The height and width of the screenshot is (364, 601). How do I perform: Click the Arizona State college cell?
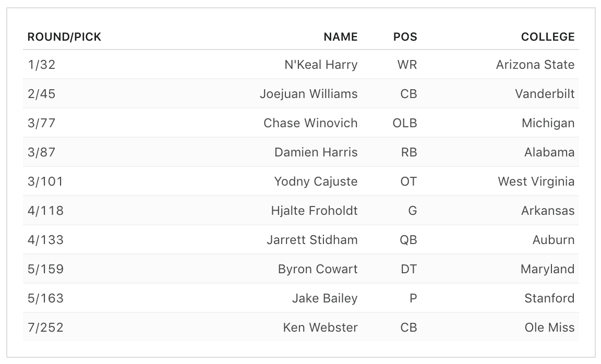pyautogui.click(x=535, y=65)
